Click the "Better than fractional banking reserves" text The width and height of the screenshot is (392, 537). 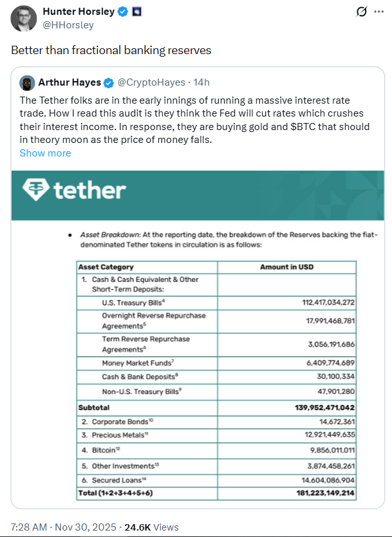pyautogui.click(x=111, y=50)
